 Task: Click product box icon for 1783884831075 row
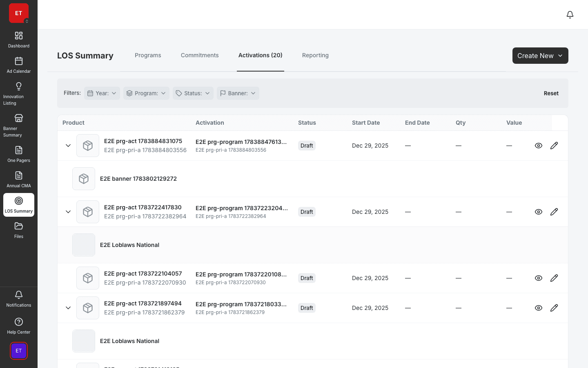[x=88, y=146]
